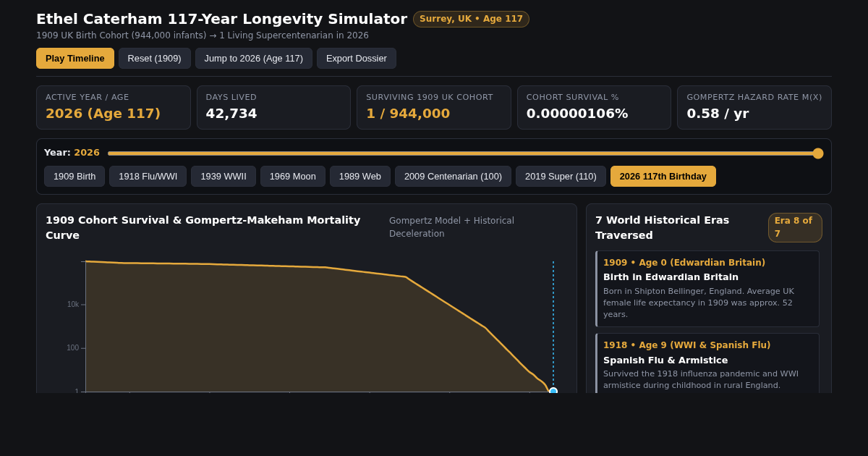Click the Era 8 of 7 badge

tap(795, 227)
